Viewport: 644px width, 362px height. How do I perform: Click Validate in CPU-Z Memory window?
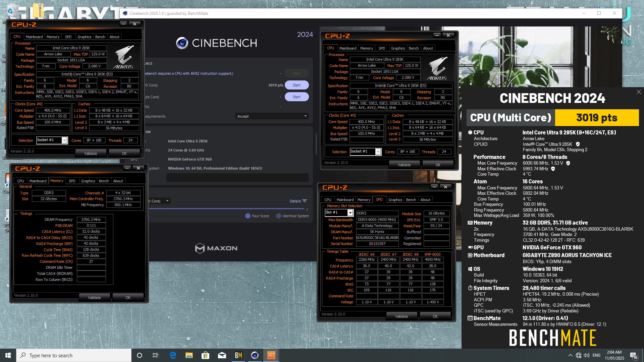[94, 298]
